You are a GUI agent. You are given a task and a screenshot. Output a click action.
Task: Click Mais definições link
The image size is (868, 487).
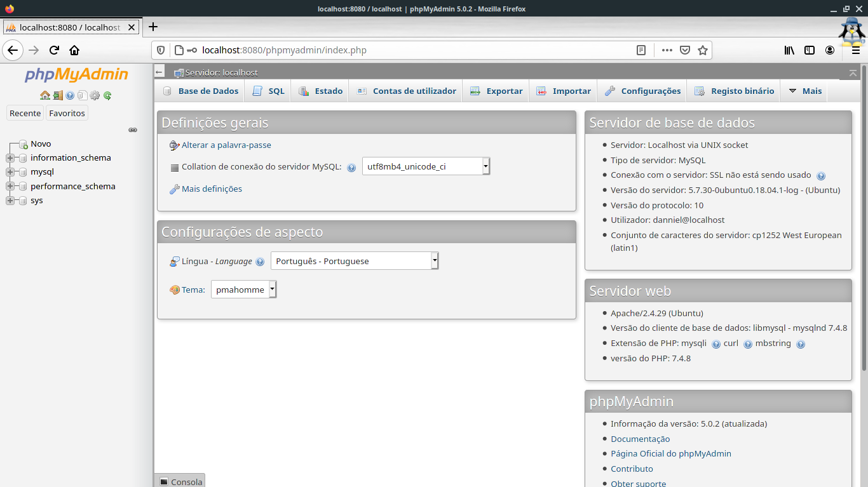[212, 189]
